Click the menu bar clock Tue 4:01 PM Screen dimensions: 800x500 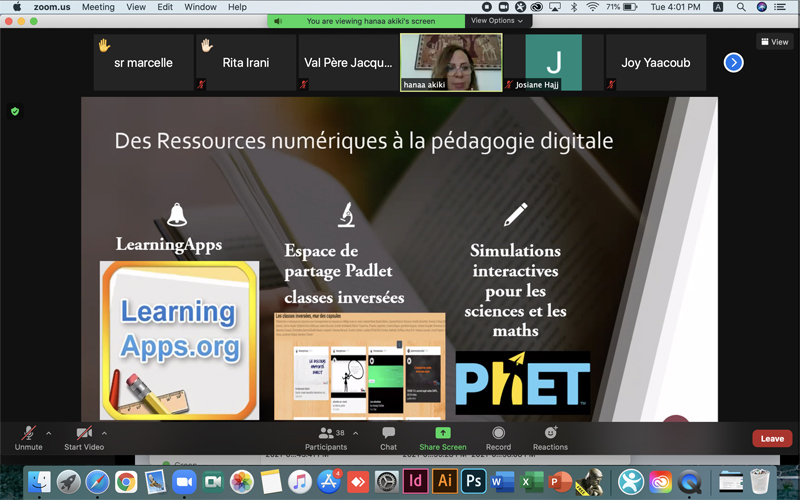tap(675, 7)
